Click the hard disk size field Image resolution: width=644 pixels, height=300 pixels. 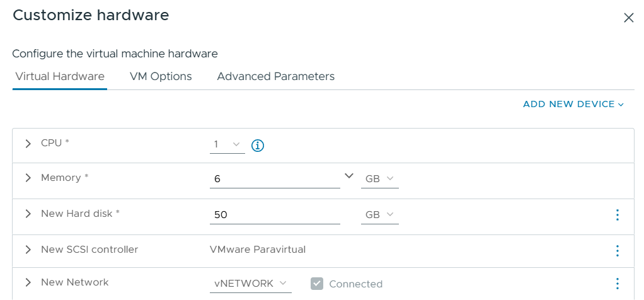point(275,215)
